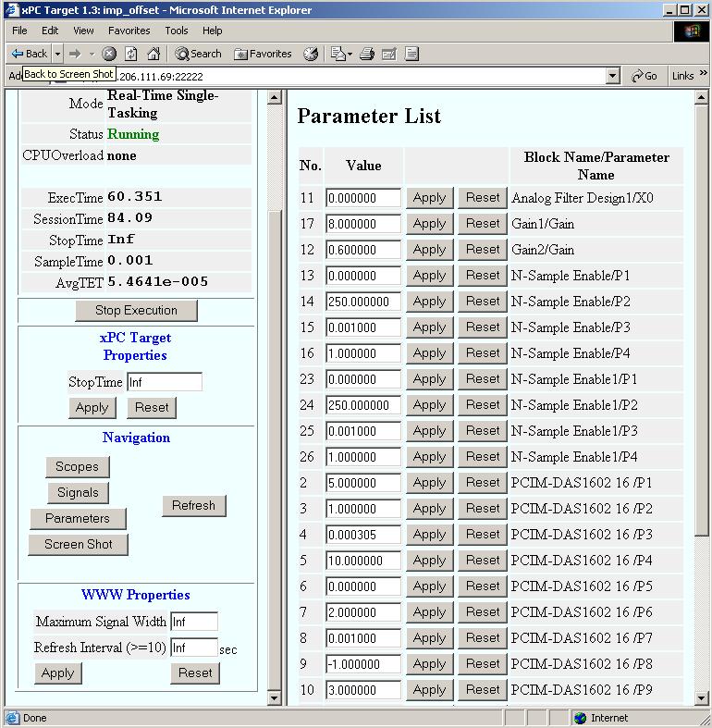Open the Screen Shot navigation page
This screenshot has width=712, height=728.
click(78, 545)
